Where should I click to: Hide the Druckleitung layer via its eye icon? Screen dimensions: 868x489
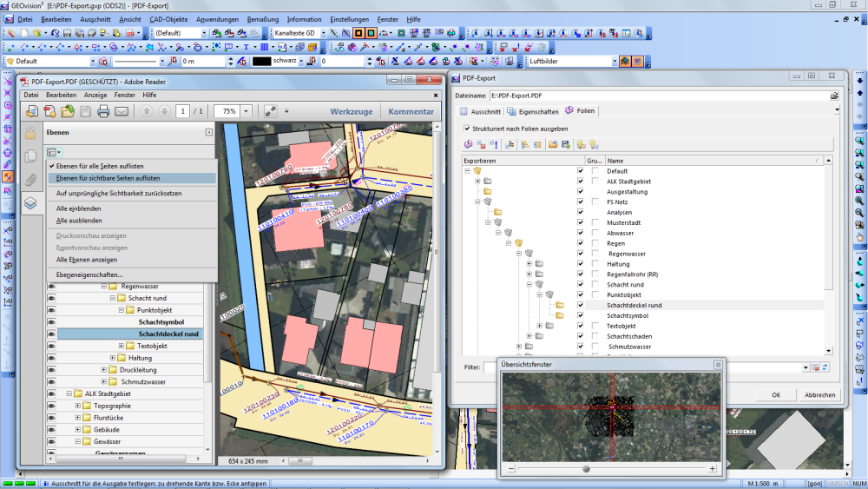click(51, 369)
